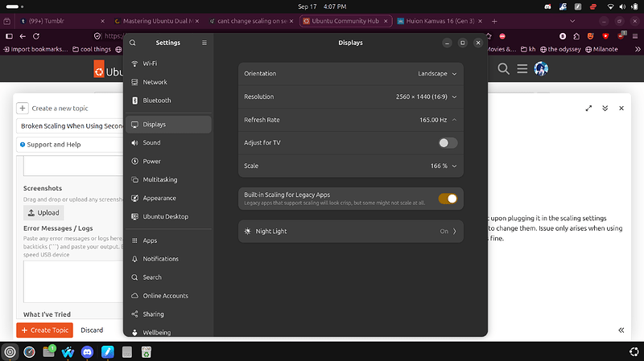Open Night Light settings row
The image size is (644, 361).
351,232
